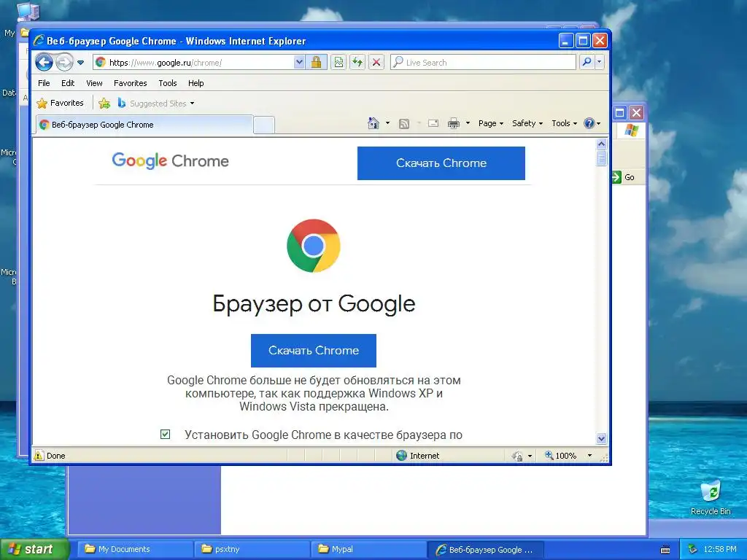Switch to Mypal taskbar button
The height and width of the screenshot is (560, 747).
point(368,549)
